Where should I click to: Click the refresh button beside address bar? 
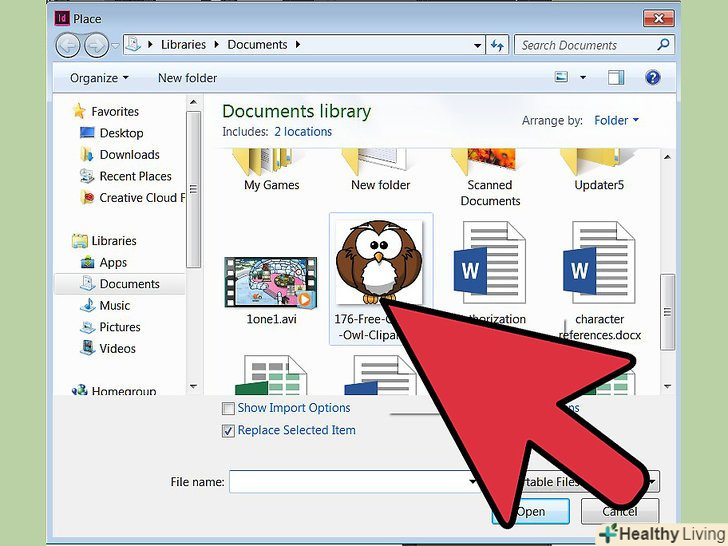[x=498, y=45]
